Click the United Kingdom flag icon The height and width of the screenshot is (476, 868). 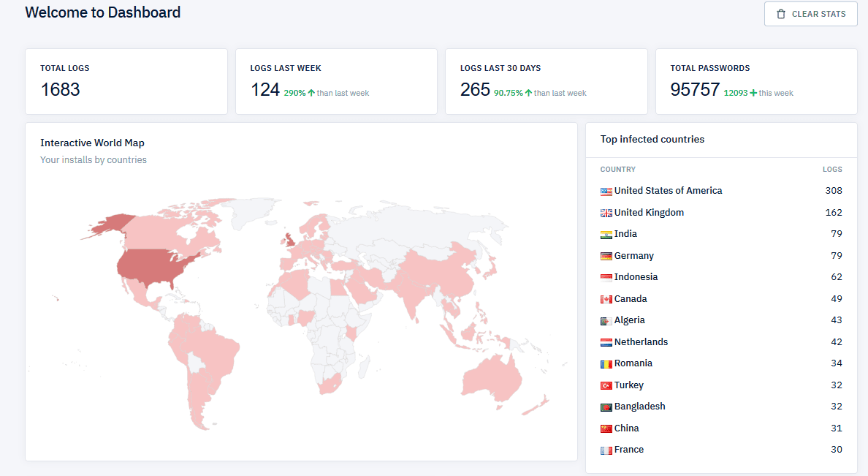pyautogui.click(x=606, y=213)
